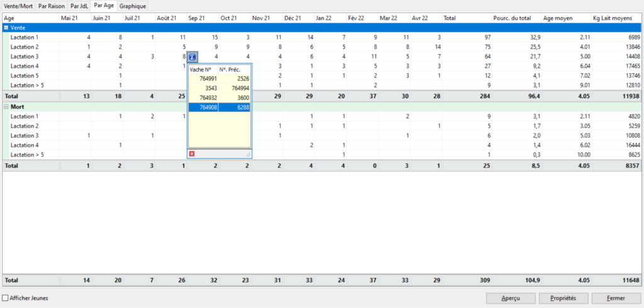Collapse the Vente group
Image resolution: width=644 pixels, height=308 pixels.
[7, 28]
